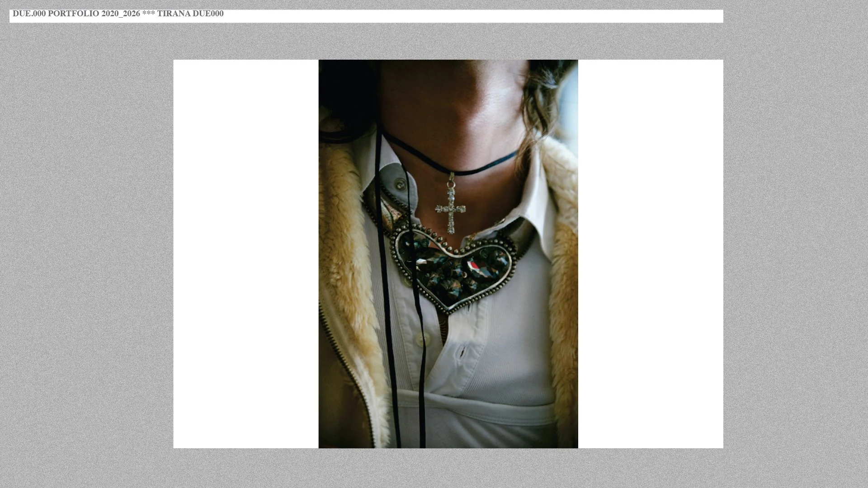Viewport: 868px width, 488px height.
Task: Click the shirt collar button near left lapel
Action: click(x=400, y=184)
